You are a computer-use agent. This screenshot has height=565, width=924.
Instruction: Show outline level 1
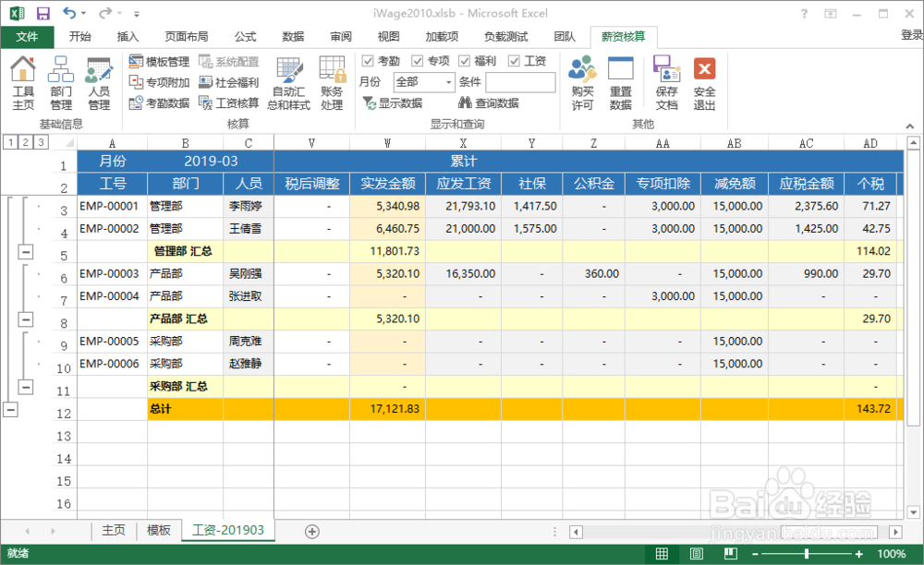[x=10, y=142]
